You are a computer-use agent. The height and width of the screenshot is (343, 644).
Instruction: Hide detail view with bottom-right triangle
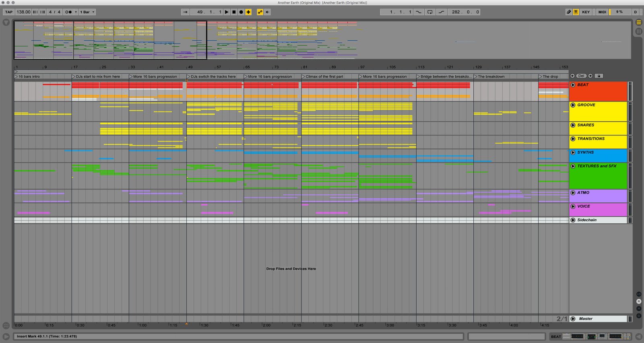639,336
